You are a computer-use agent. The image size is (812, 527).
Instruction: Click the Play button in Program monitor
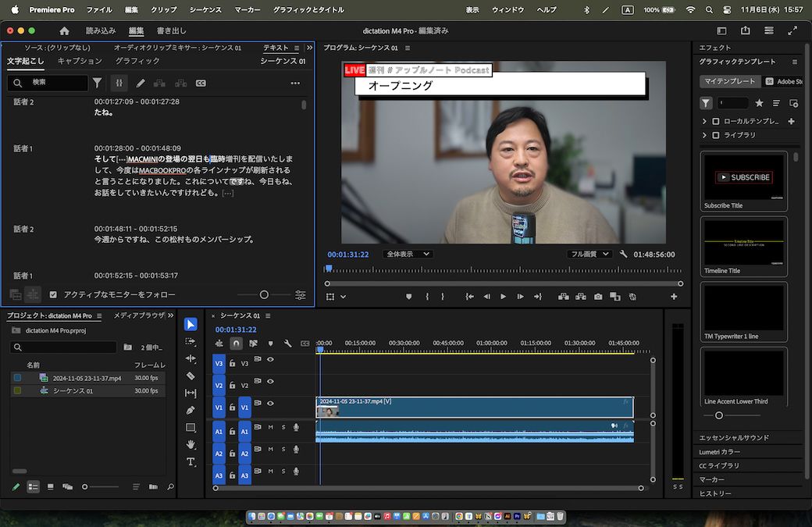(x=503, y=297)
